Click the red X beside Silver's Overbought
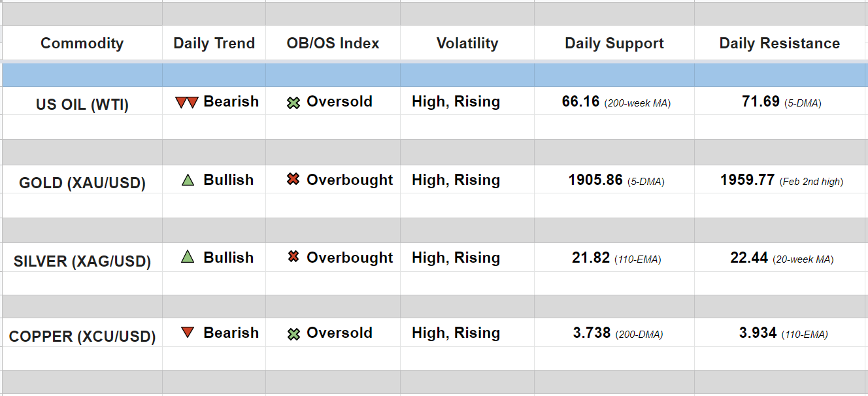 tap(293, 257)
